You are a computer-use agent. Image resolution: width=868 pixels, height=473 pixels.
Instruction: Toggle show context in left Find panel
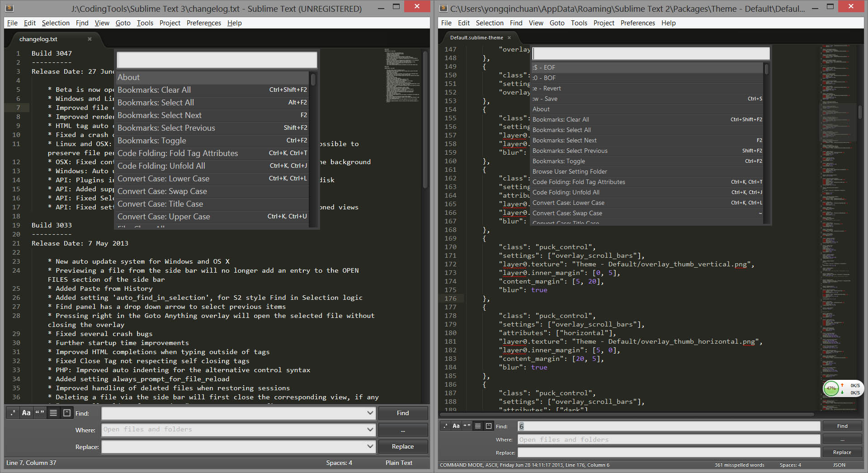point(53,413)
